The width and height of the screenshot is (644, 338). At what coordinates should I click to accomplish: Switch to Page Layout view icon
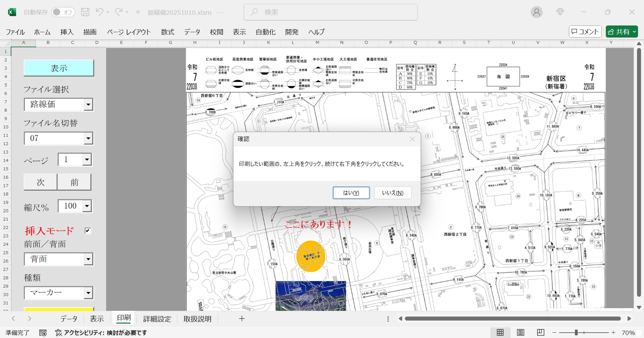coord(520,332)
